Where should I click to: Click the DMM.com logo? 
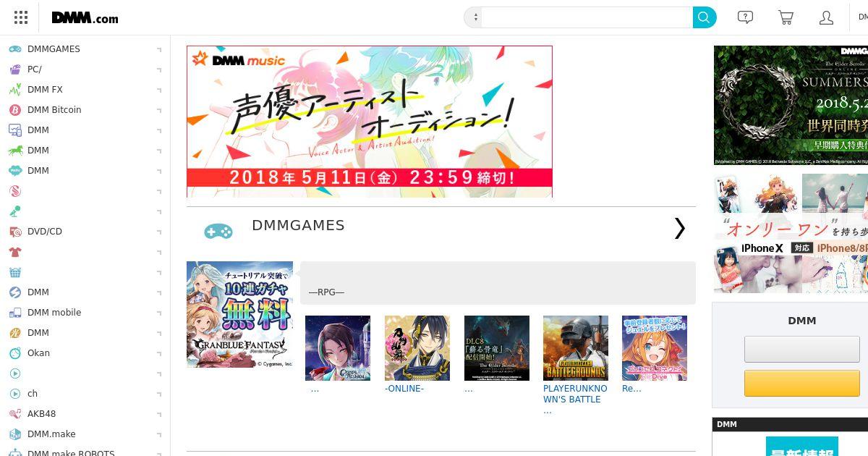pos(85,18)
